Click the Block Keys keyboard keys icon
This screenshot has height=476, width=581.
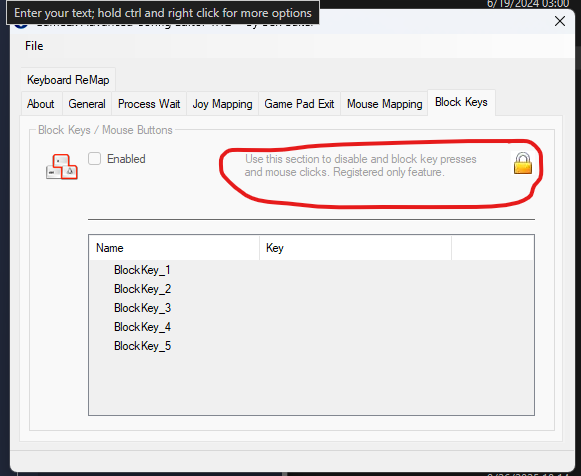[x=62, y=167]
